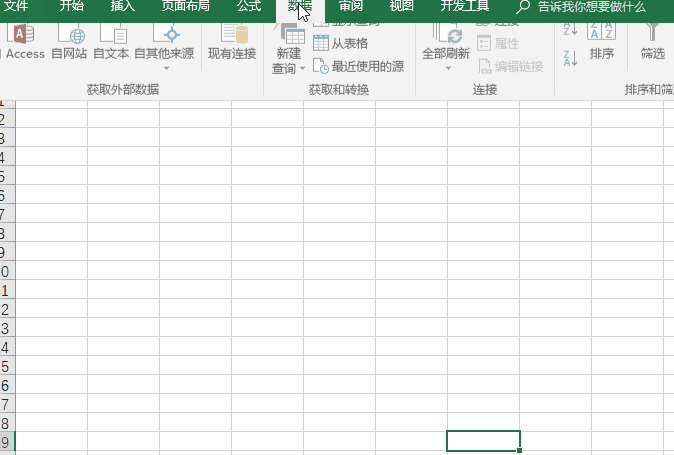Open 现有连接 existing connections
The width and height of the screenshot is (674, 455).
[232, 42]
